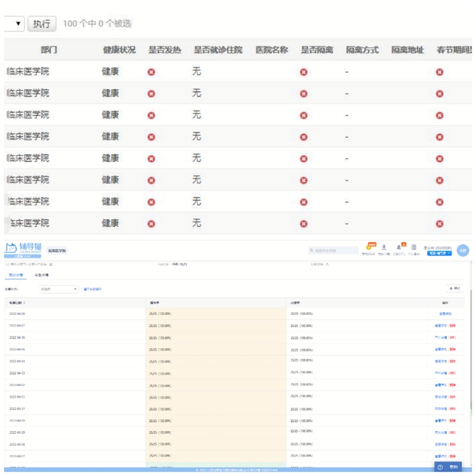Screen dimensions: 476x476
Task: Click the 辅导猫 logo
Action: coord(23,248)
